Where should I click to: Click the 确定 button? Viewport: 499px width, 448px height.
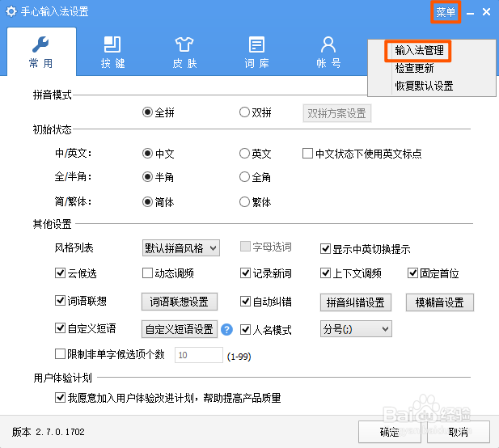click(x=390, y=432)
